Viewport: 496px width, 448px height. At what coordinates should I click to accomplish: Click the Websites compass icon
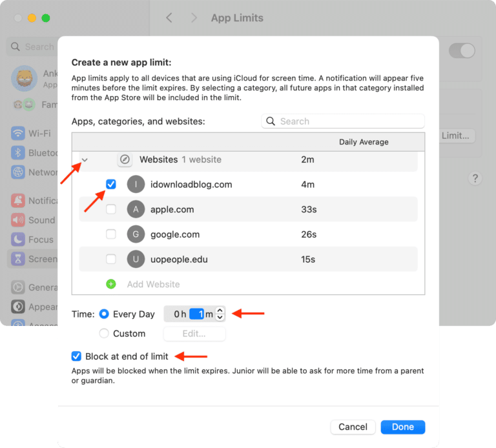point(125,159)
